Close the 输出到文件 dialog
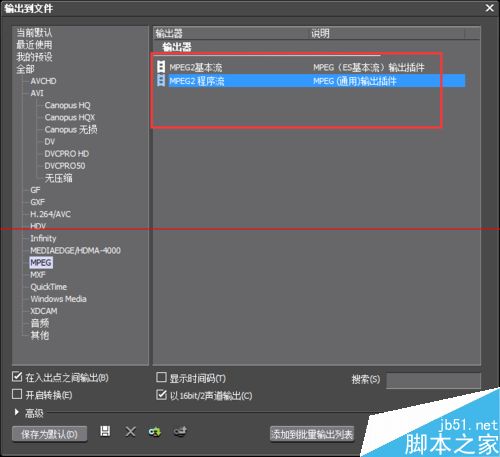The width and height of the screenshot is (500, 457). coord(490,8)
